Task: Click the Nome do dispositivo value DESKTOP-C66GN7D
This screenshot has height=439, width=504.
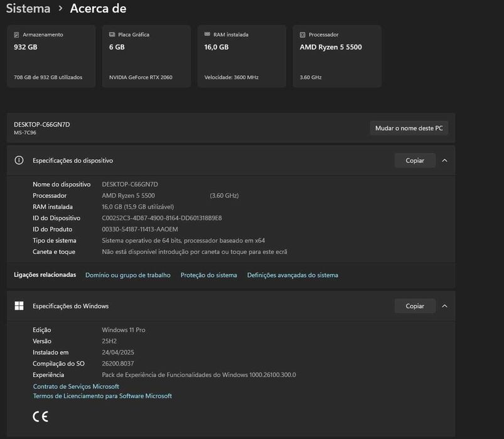Action: [130, 184]
